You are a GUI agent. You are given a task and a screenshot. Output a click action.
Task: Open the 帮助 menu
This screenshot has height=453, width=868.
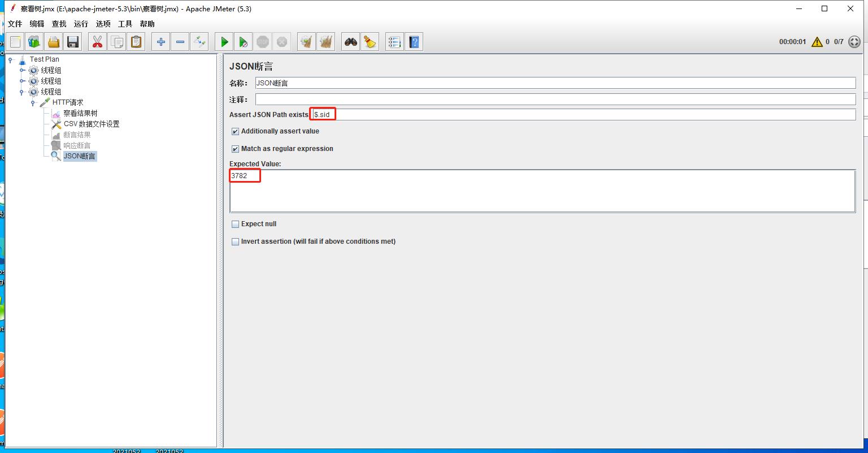147,24
